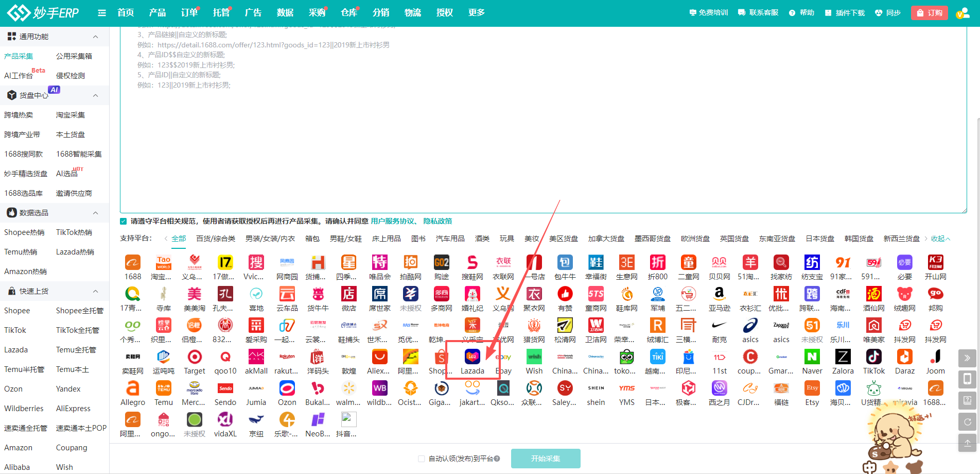Enable 自动认领(发布)到平台 checkbox
The height and width of the screenshot is (474, 980).
tap(422, 459)
